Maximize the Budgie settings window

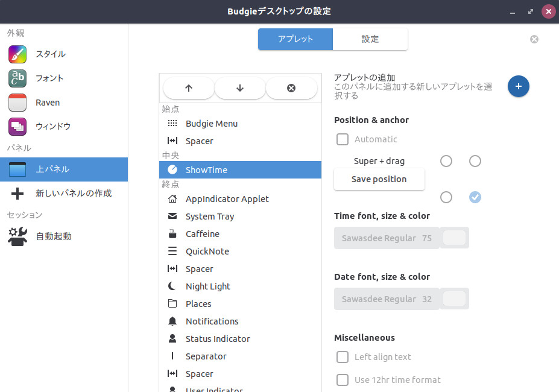[x=531, y=12]
